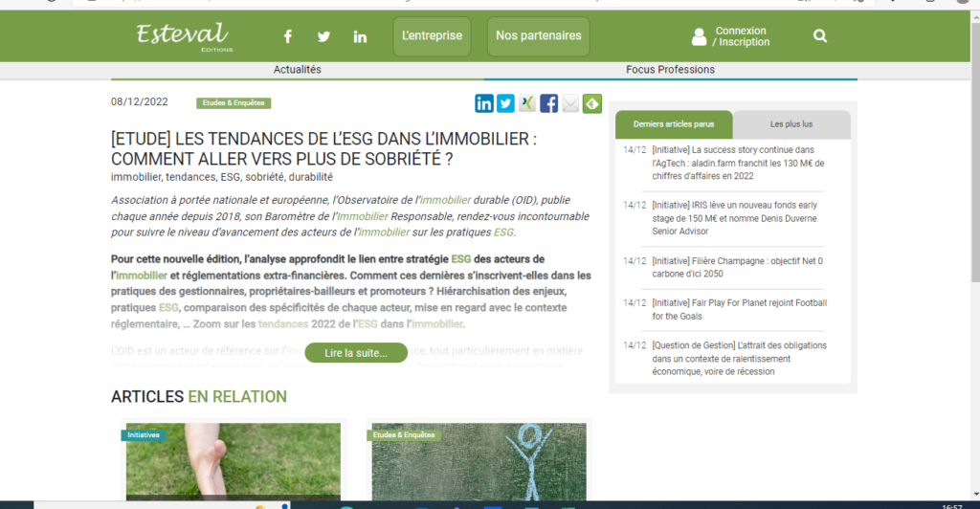The height and width of the screenshot is (509, 980).
Task: Click the Lire la suite... button
Action: [x=356, y=353]
